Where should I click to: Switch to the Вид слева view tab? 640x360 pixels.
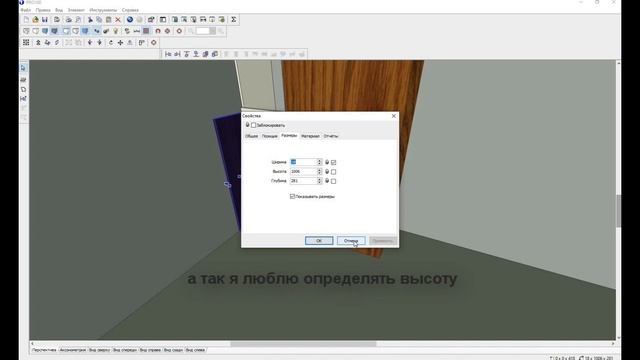[x=196, y=350]
